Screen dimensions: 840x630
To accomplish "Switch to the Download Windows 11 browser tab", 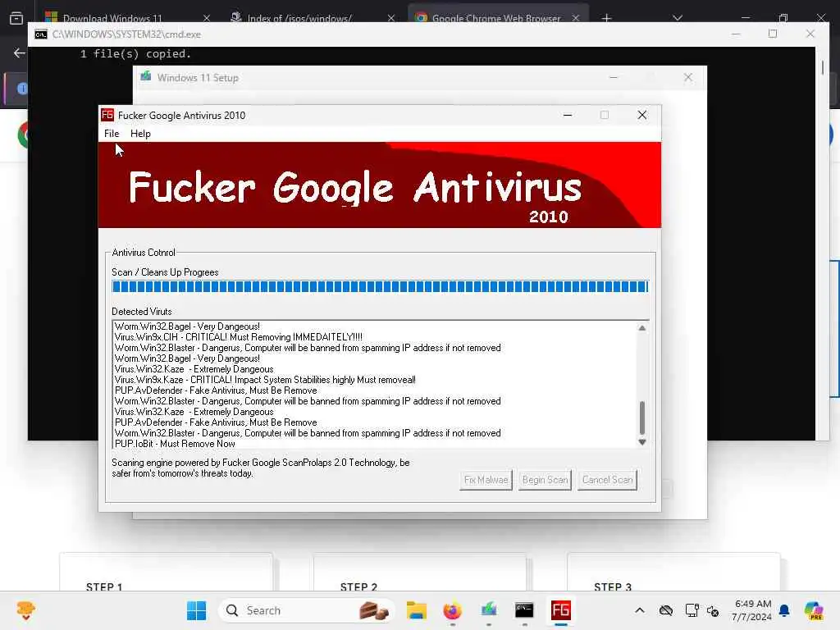I will (x=112, y=18).
